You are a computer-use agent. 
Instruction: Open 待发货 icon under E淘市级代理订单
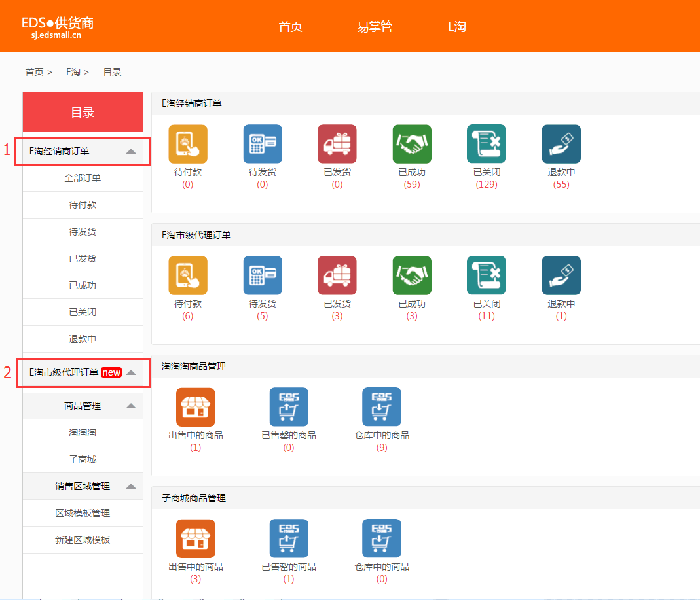click(x=263, y=275)
